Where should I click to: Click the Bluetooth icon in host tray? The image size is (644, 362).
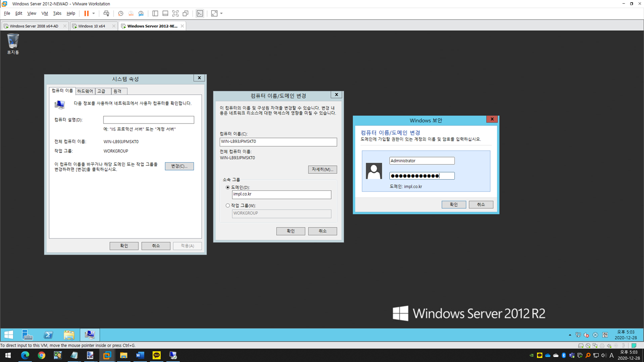coord(564,355)
